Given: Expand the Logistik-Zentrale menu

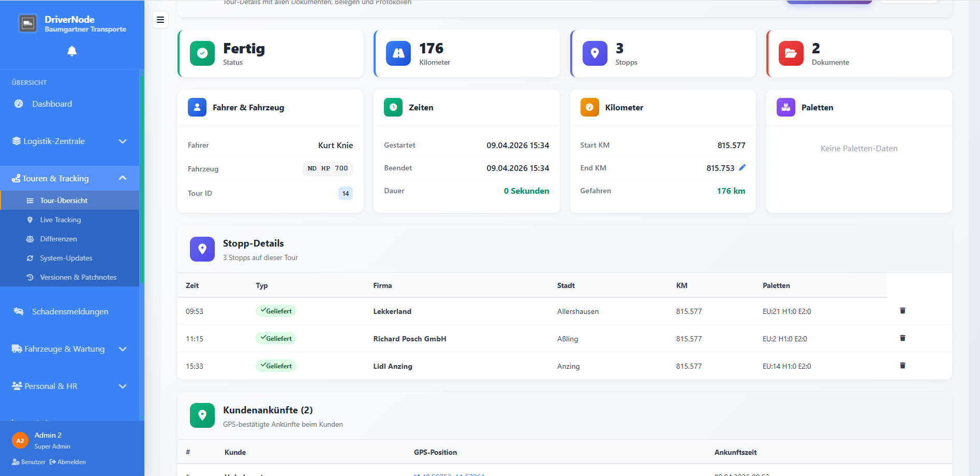Looking at the screenshot, I should coord(69,141).
